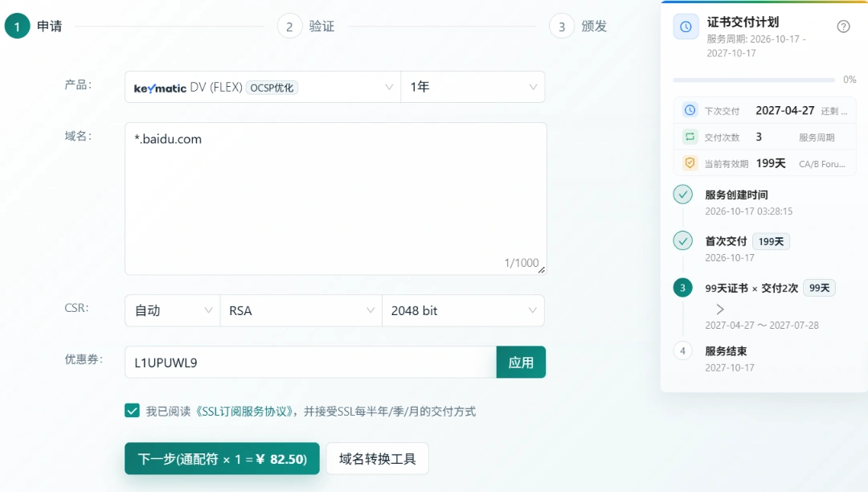The width and height of the screenshot is (868, 492).
Task: Click the domain name text area
Action: click(335, 199)
